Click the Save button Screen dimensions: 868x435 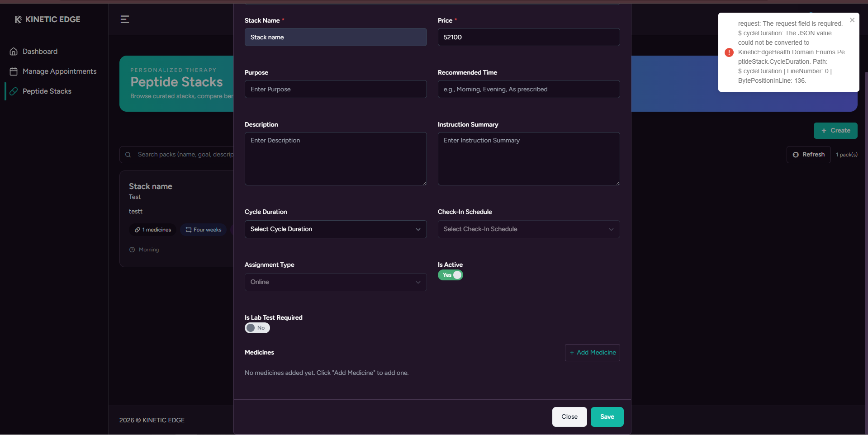[x=607, y=417]
